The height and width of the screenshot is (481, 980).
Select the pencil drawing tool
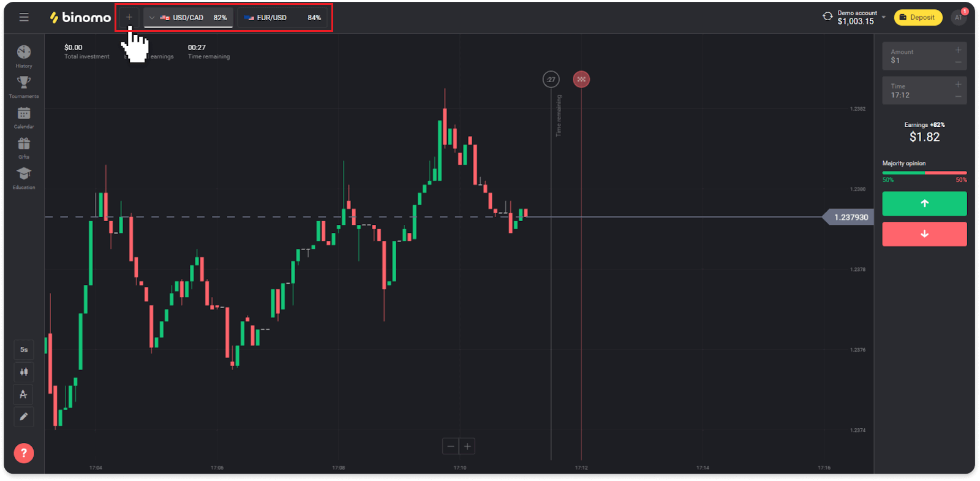pyautogui.click(x=23, y=417)
